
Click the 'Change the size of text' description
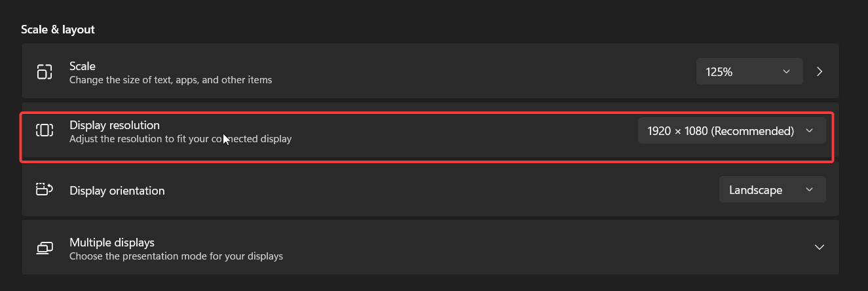[170, 80]
